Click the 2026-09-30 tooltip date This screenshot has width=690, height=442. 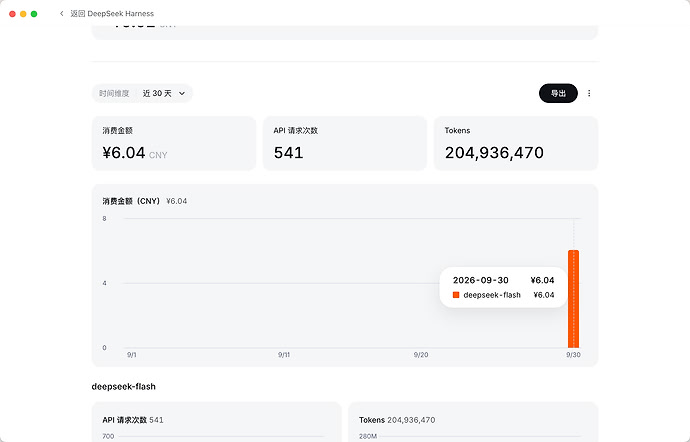(x=481, y=280)
